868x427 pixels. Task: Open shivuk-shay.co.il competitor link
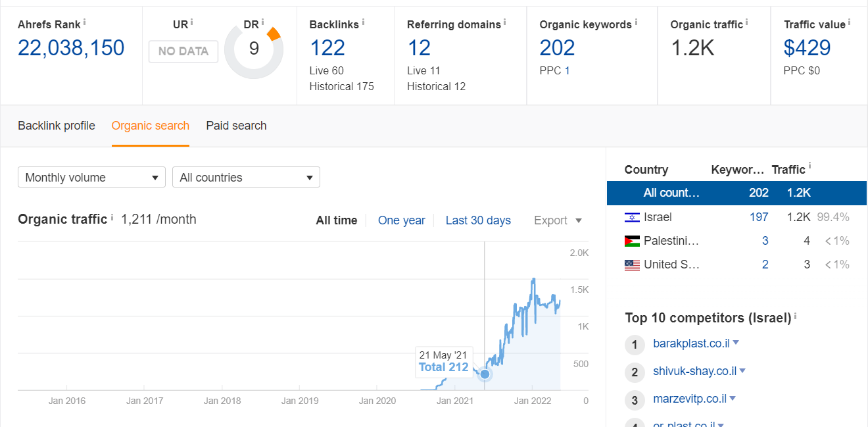(694, 371)
